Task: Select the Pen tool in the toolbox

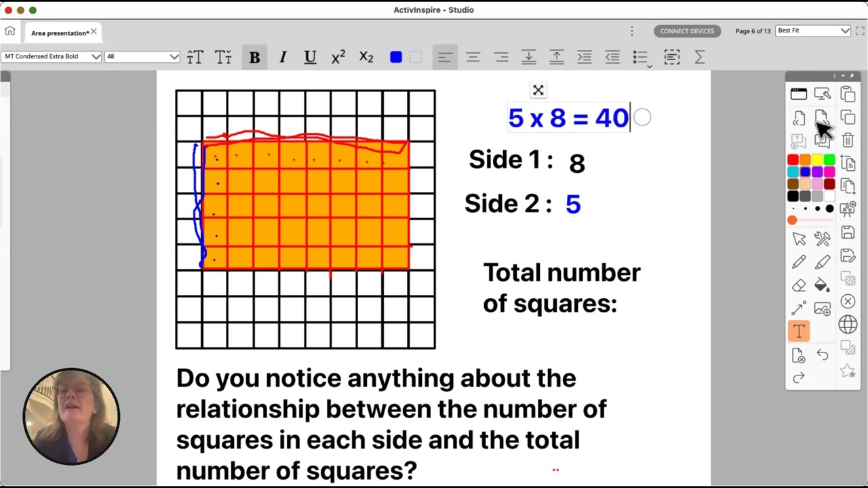Action: (x=798, y=262)
